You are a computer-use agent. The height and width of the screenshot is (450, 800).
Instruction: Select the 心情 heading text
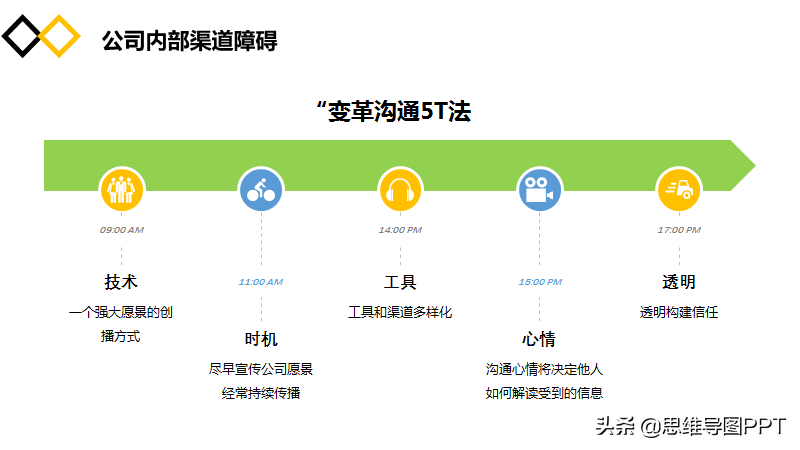[539, 339]
